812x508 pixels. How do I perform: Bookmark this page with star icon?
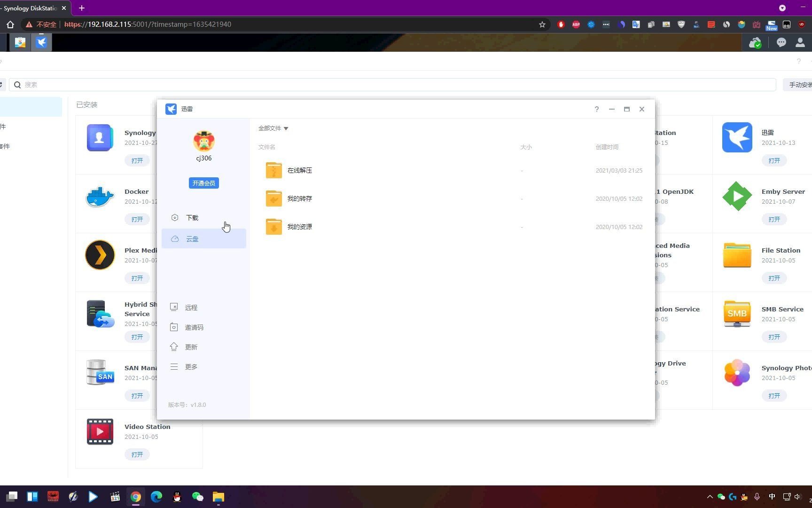(542, 24)
